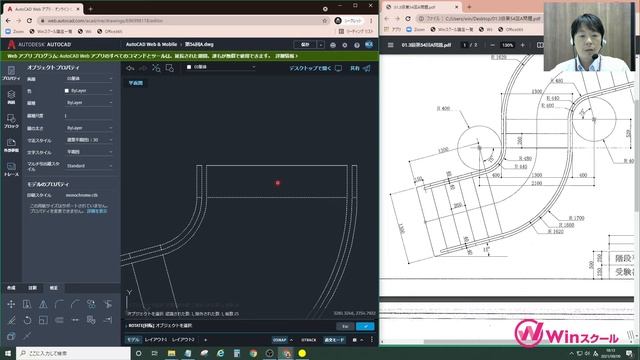This screenshot has width=640, height=360.
Task: Select the Scale tool
Action: pyautogui.click(x=43, y=320)
